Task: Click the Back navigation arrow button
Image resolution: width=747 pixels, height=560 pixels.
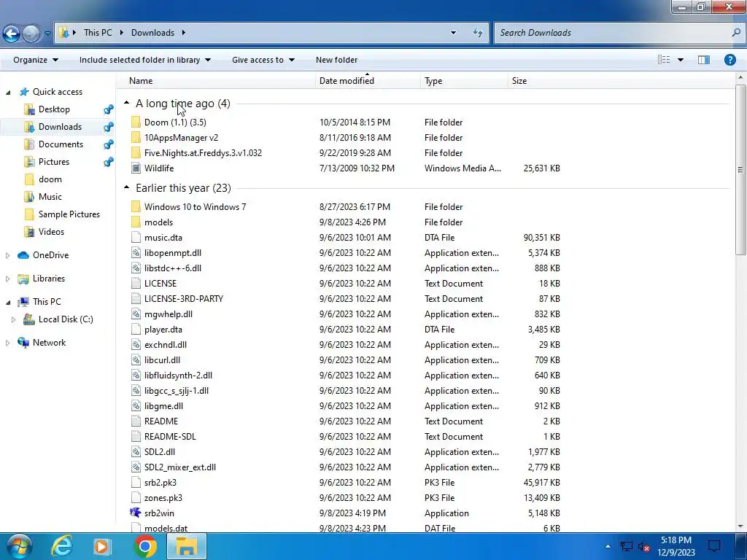Action: (11, 34)
